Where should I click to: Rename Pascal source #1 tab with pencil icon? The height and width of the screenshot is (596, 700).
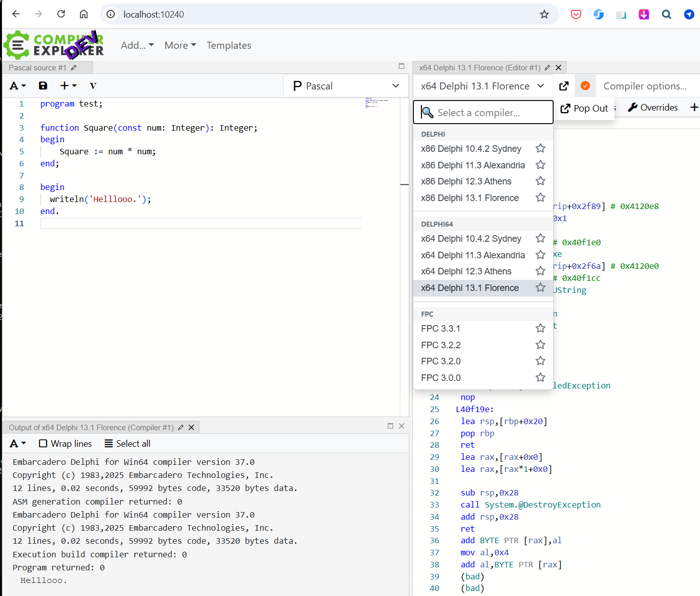tap(74, 68)
